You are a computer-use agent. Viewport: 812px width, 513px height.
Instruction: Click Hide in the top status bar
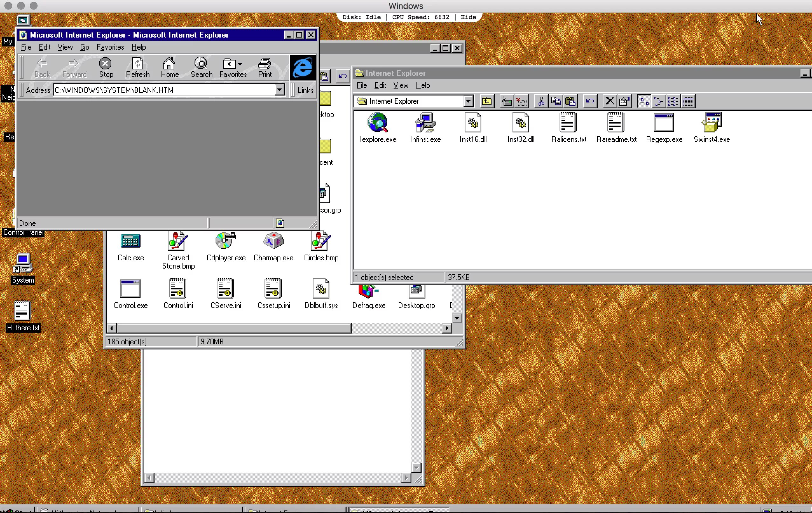[x=468, y=17]
